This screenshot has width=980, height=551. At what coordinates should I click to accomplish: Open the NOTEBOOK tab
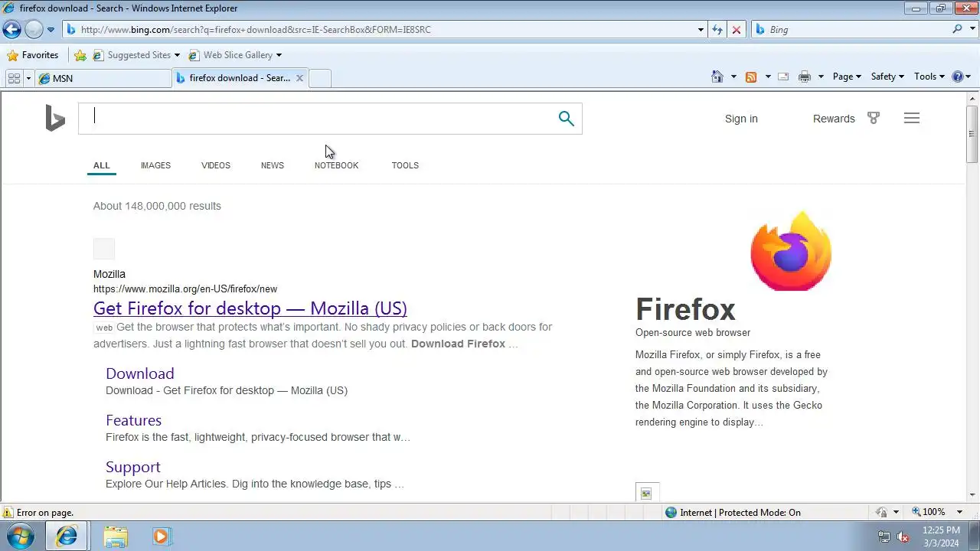336,165
